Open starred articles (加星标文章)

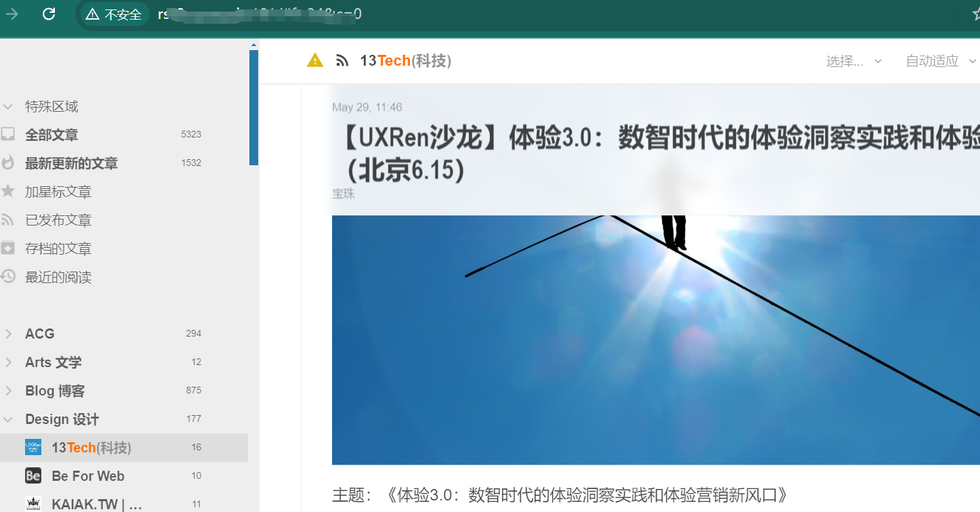tap(58, 192)
